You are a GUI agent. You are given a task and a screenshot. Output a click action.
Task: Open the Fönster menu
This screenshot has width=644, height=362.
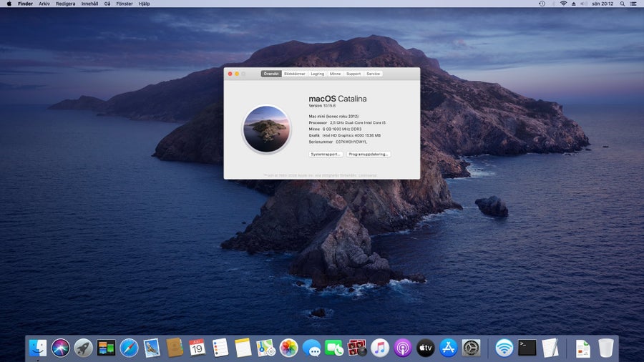click(x=125, y=4)
